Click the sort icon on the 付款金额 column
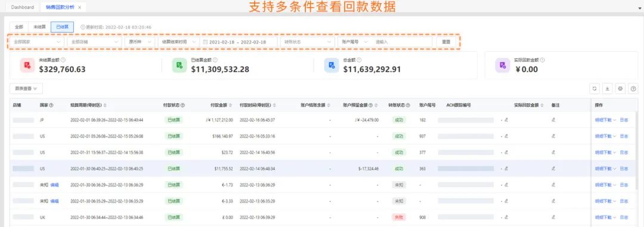This screenshot has height=227, width=644. 230,105
